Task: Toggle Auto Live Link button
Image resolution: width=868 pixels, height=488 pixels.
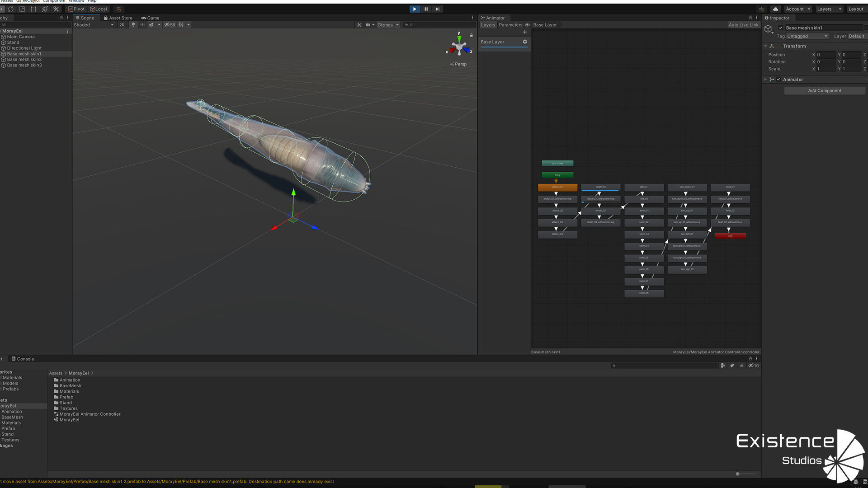Action: click(743, 25)
